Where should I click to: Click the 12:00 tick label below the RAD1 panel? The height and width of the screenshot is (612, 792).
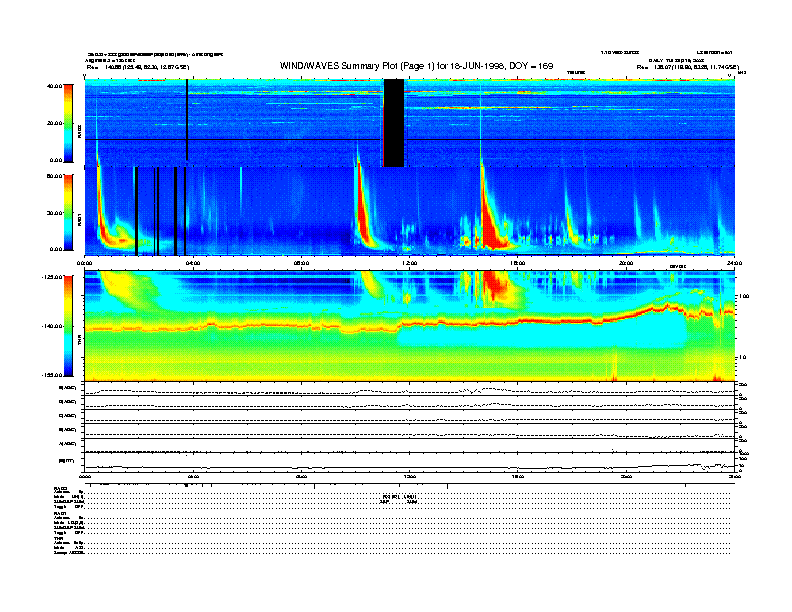(410, 263)
